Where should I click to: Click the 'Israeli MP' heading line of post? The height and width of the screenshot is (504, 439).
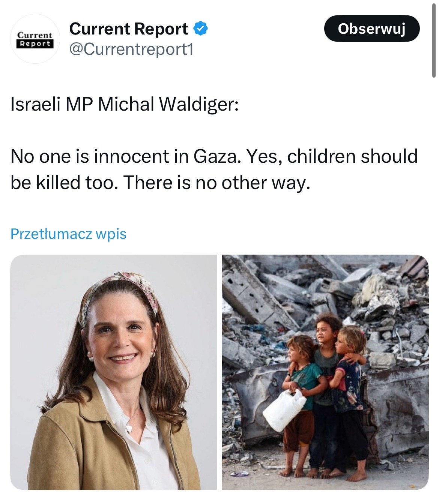[x=124, y=105]
